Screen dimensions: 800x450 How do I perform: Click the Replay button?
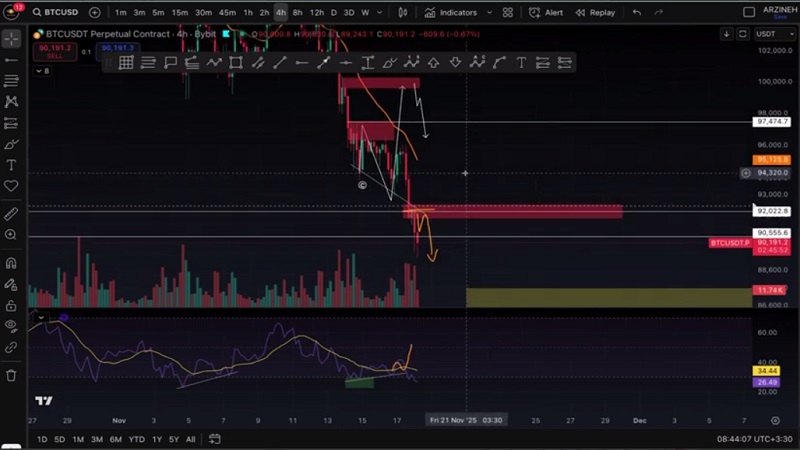[595, 13]
